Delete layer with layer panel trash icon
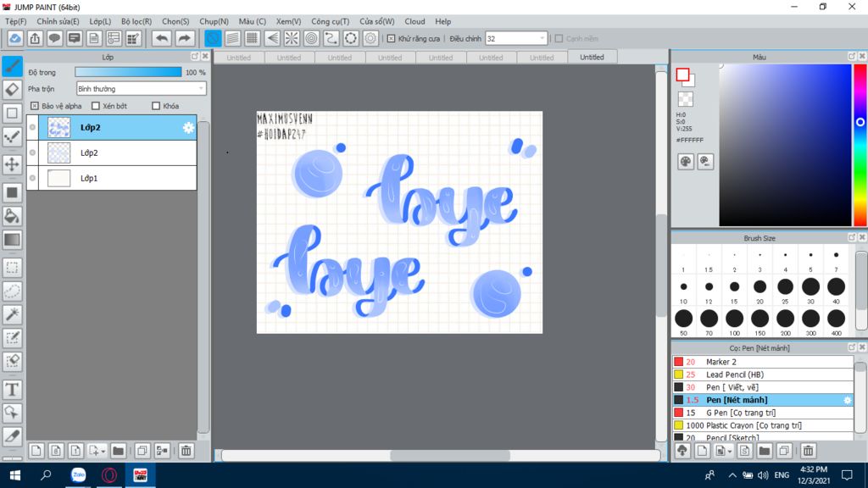Image resolution: width=868 pixels, height=488 pixels. click(186, 451)
